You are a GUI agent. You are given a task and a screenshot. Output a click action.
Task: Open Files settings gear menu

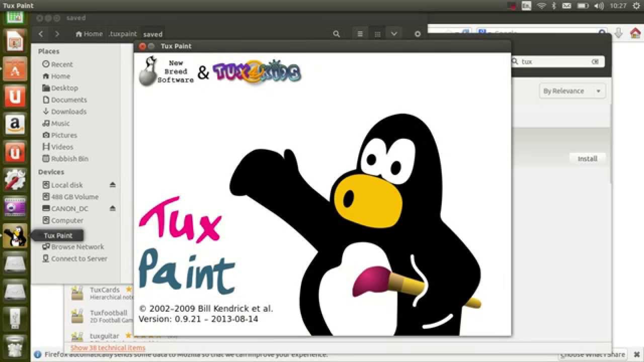pos(417,34)
